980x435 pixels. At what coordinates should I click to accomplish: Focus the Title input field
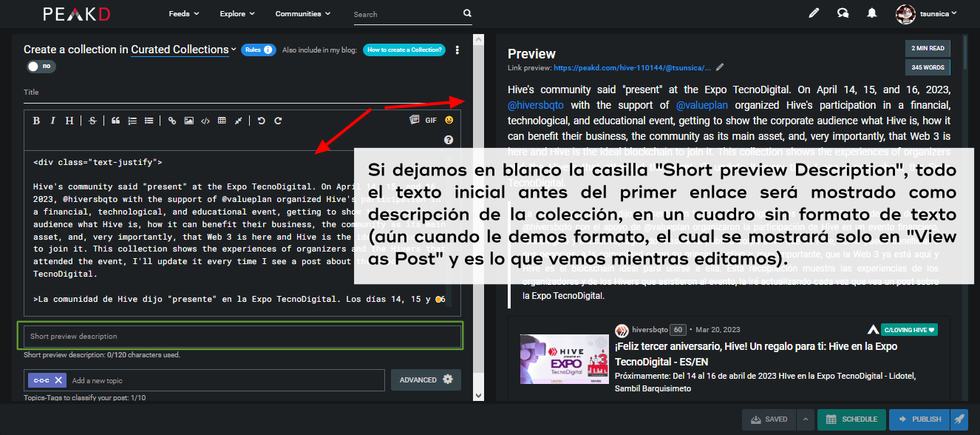pos(242,92)
